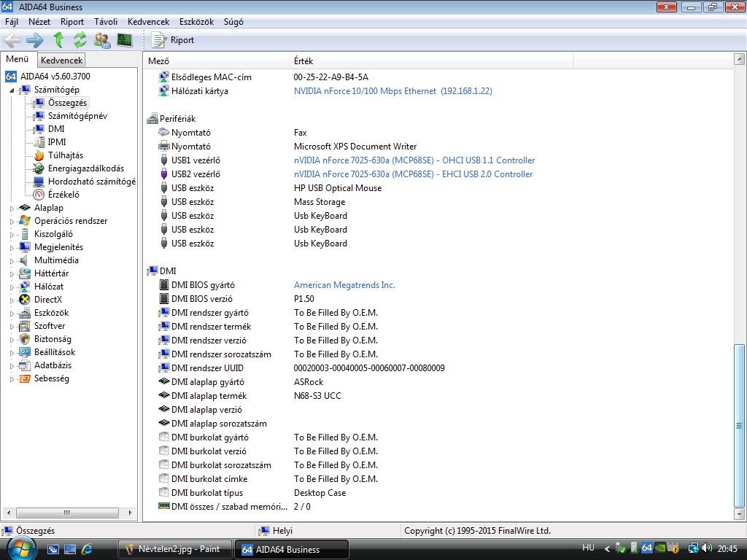The image size is (747, 560).
Task: Expand the Alaplap tree node
Action: [x=12, y=208]
